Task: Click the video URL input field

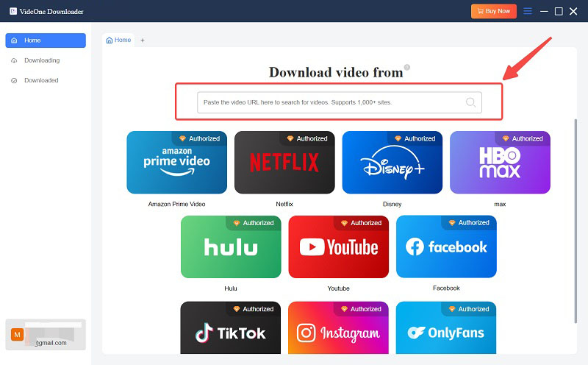Action: pos(331,102)
